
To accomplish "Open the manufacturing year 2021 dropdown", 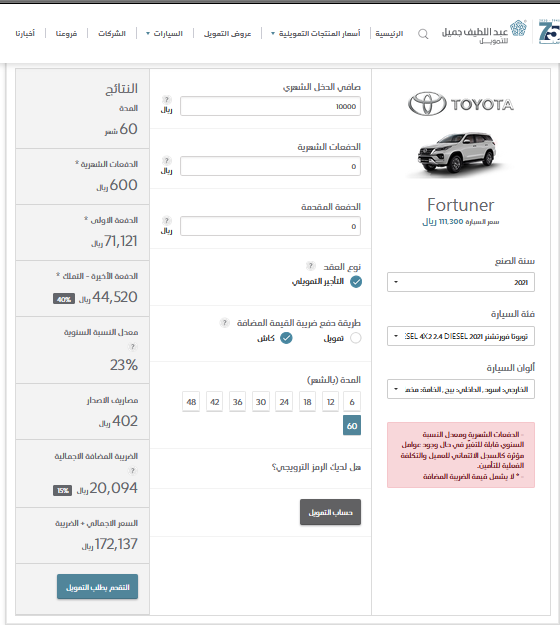I will coord(461,282).
